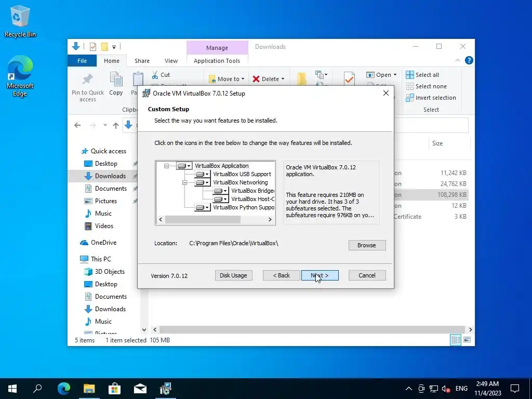The image size is (532, 399).
Task: Open Application Tools ribbon tab
Action: (x=217, y=61)
